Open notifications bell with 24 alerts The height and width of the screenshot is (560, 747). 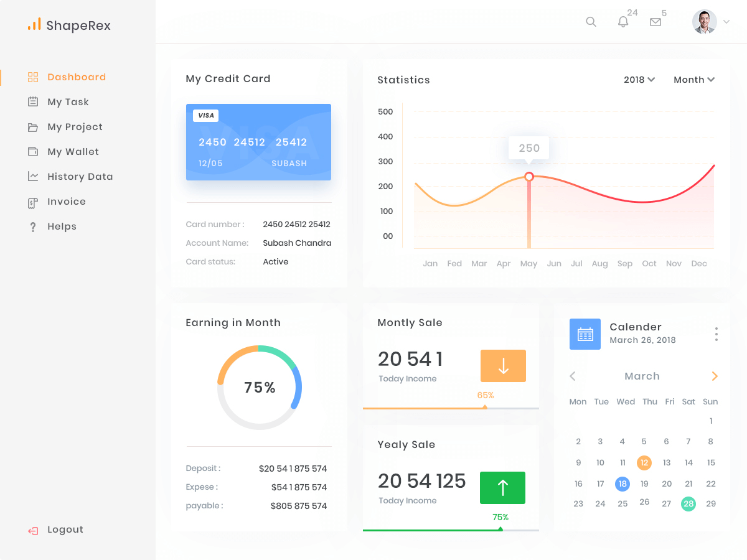pyautogui.click(x=623, y=22)
